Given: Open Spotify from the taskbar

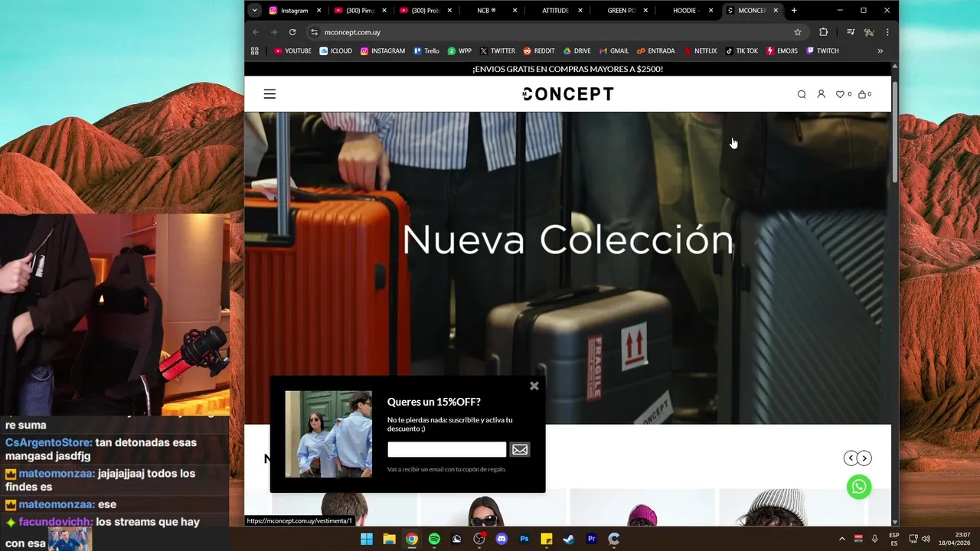Looking at the screenshot, I should click(x=434, y=539).
